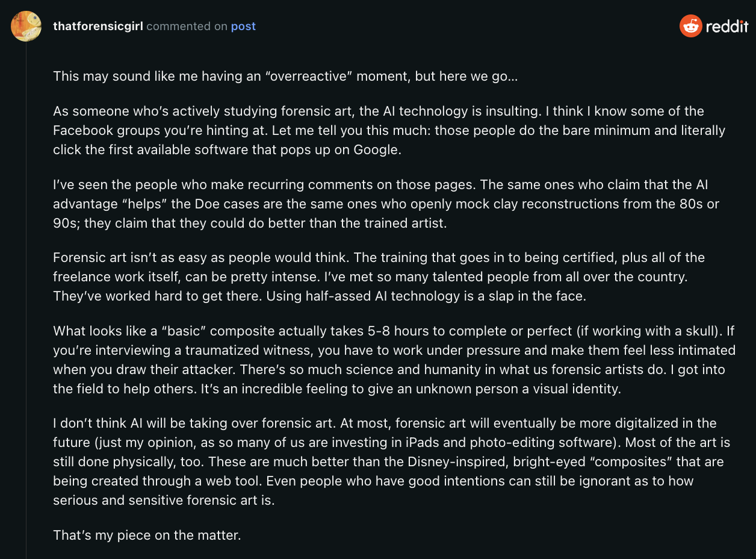Click the closing line "That's my piece on the matter."

pos(147,534)
